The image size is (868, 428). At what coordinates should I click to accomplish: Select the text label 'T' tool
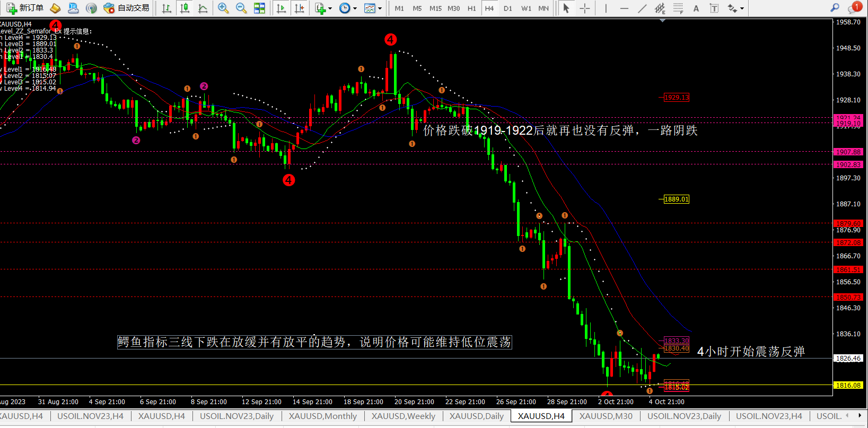point(714,8)
